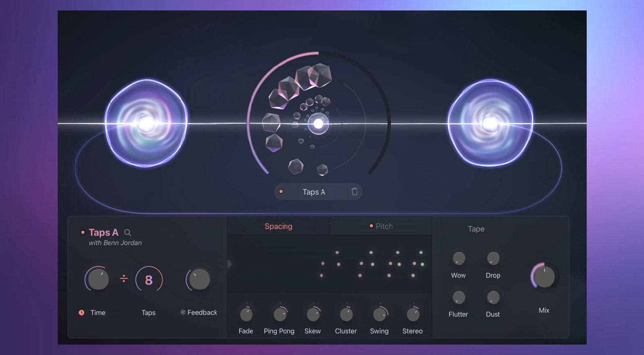Expand the handle on the spacing grid's left edge
644x355 pixels.
click(229, 264)
